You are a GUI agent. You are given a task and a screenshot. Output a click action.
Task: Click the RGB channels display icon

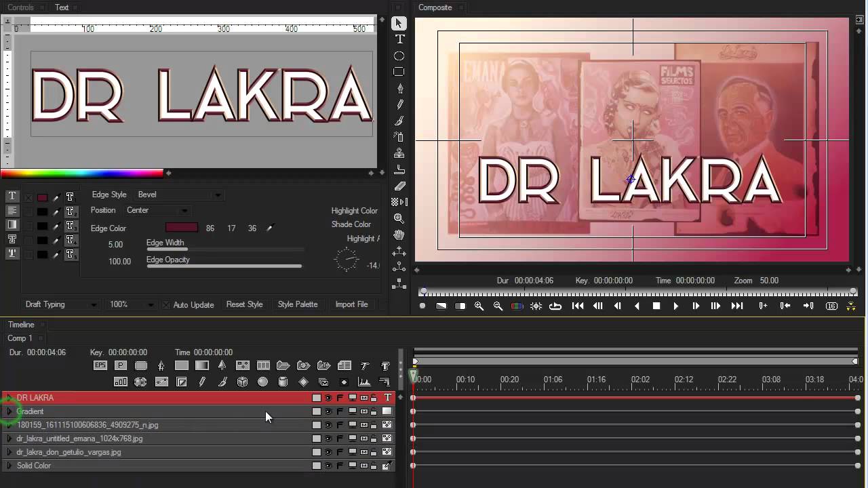[517, 306]
